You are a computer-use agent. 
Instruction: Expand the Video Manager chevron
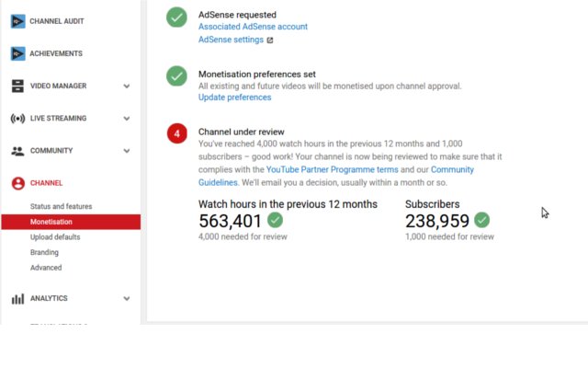click(127, 86)
